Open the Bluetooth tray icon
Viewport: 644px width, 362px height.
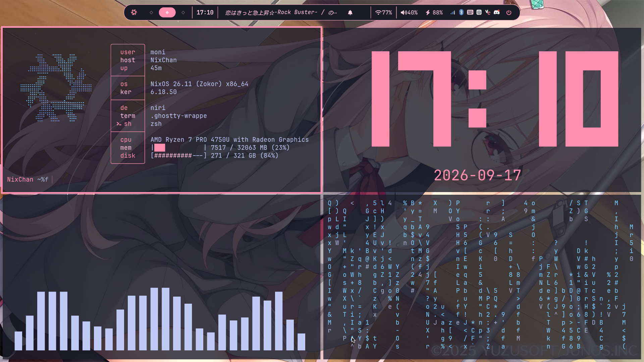tap(461, 12)
